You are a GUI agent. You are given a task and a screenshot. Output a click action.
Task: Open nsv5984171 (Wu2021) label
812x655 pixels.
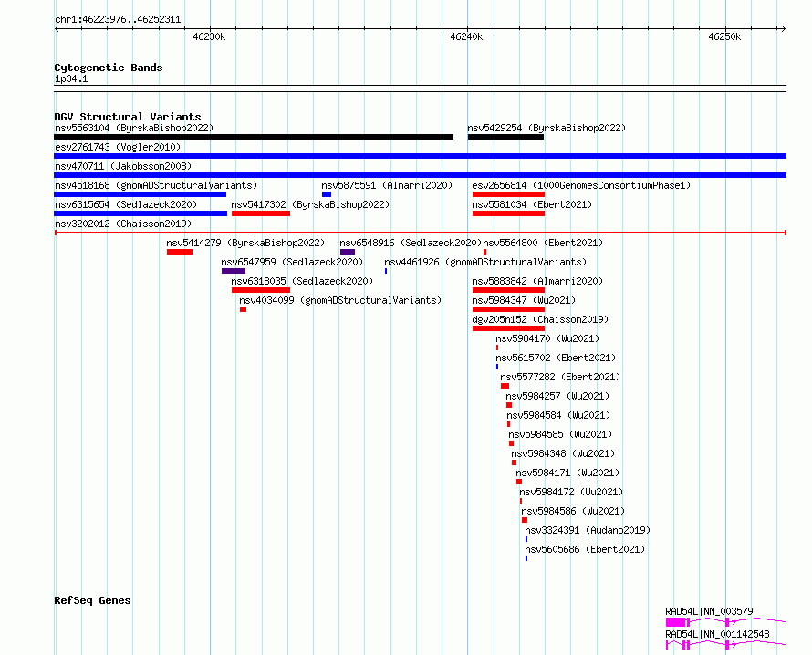pyautogui.click(x=567, y=473)
